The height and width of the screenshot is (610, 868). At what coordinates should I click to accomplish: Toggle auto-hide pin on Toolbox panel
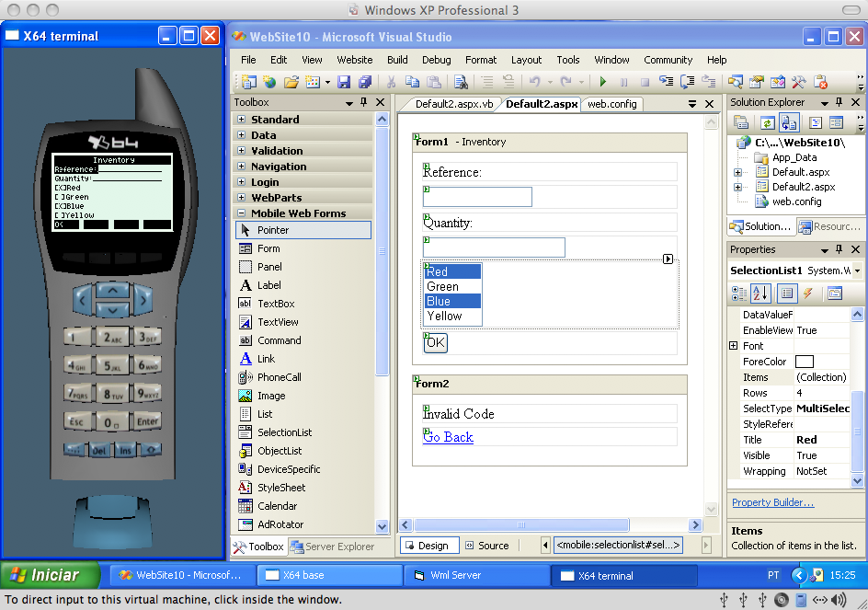click(x=364, y=102)
